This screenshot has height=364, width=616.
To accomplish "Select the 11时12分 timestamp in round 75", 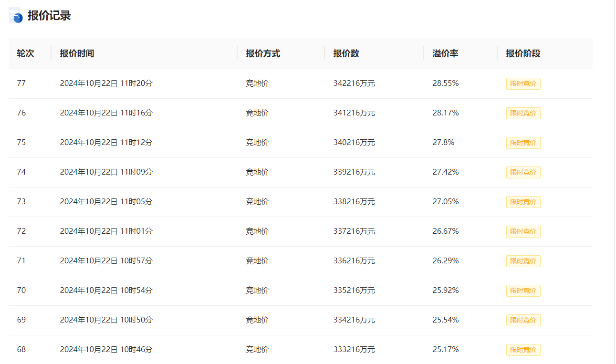I will tap(136, 143).
